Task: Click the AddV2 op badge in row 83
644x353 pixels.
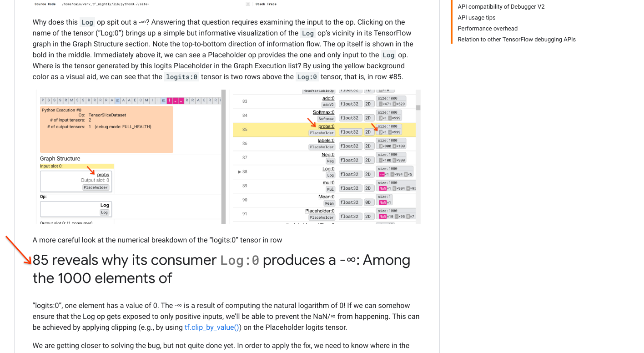Action: (328, 105)
